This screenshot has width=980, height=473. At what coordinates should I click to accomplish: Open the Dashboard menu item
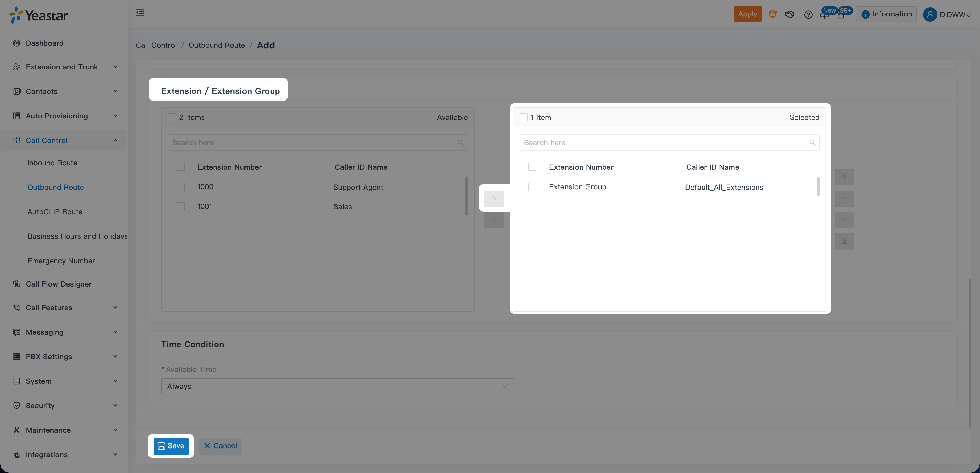click(44, 43)
